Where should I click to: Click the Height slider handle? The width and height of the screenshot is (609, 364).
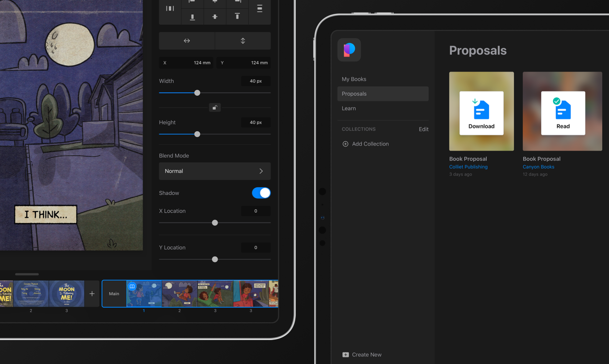(197, 134)
